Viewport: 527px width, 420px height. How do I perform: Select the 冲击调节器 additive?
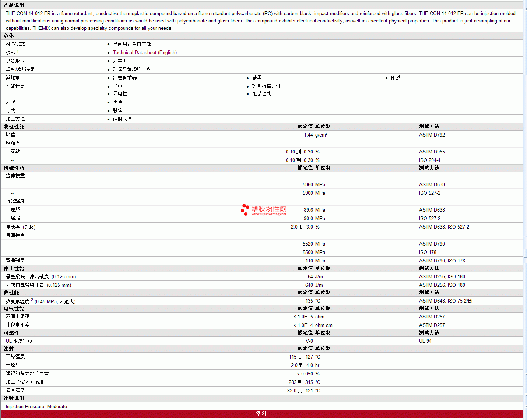tap(125, 78)
